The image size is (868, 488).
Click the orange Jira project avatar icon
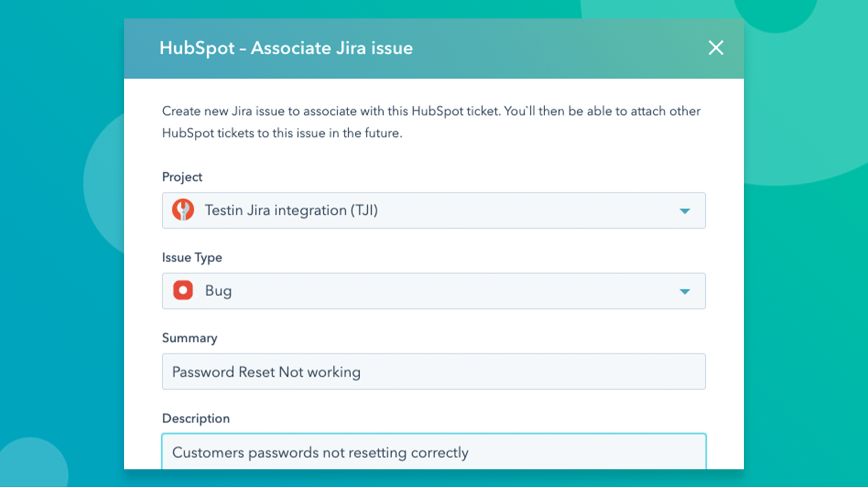183,210
